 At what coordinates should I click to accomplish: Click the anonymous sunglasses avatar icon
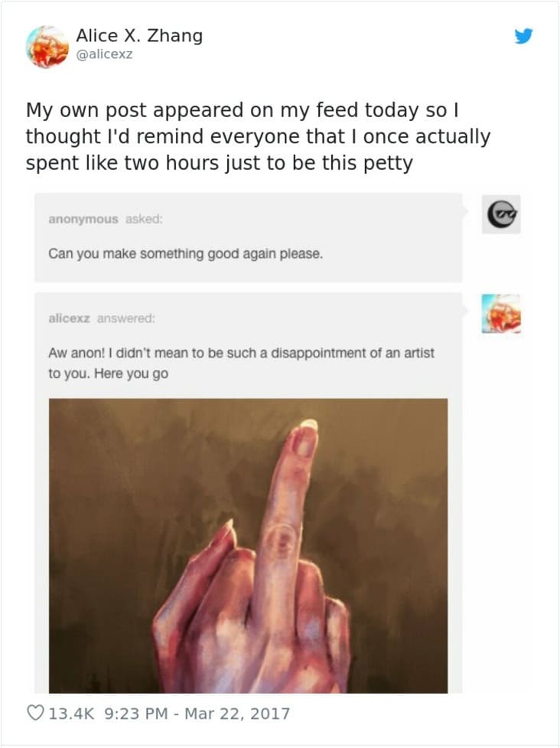(501, 214)
